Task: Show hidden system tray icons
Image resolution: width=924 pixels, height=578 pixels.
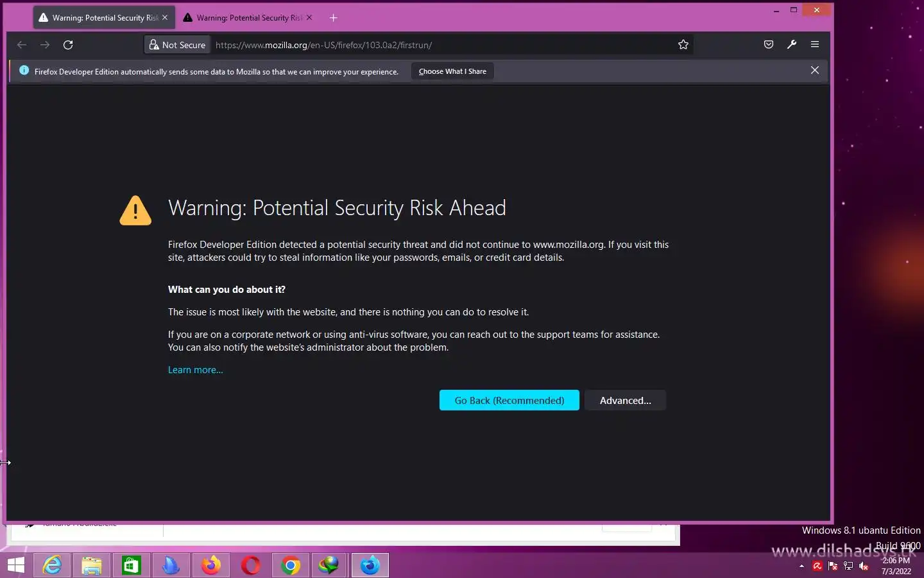Action: (x=801, y=566)
